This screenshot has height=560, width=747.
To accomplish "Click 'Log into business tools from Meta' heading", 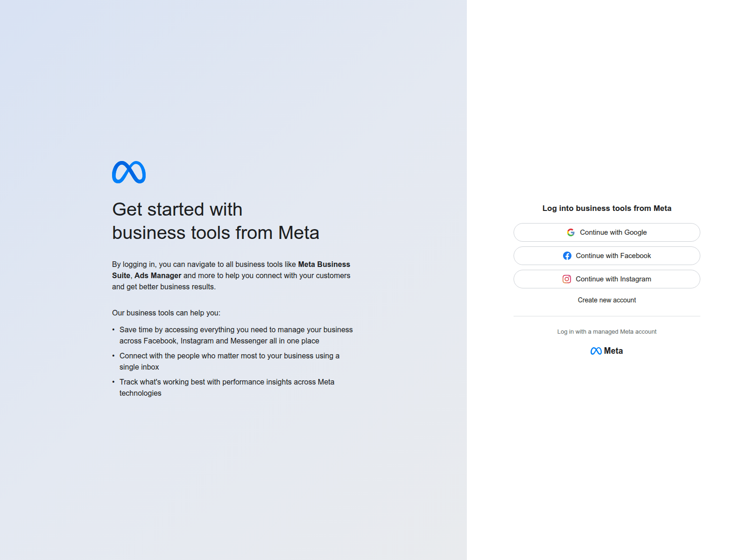I will (x=607, y=209).
